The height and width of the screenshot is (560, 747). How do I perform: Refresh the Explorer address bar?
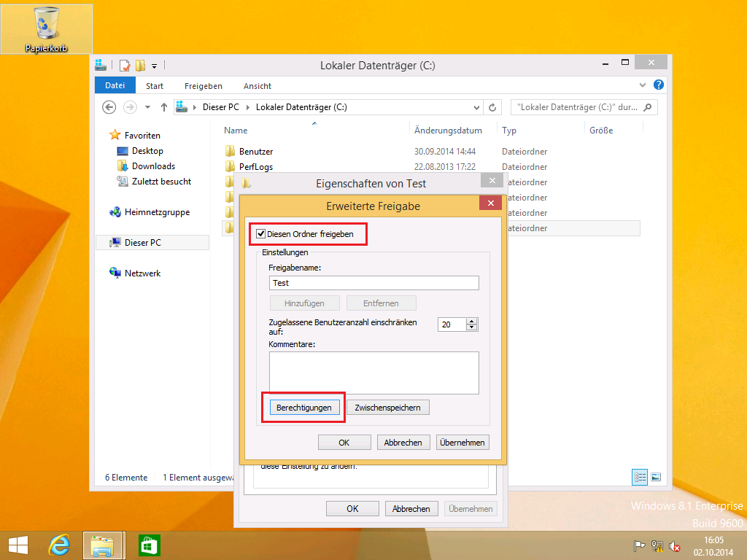(492, 108)
